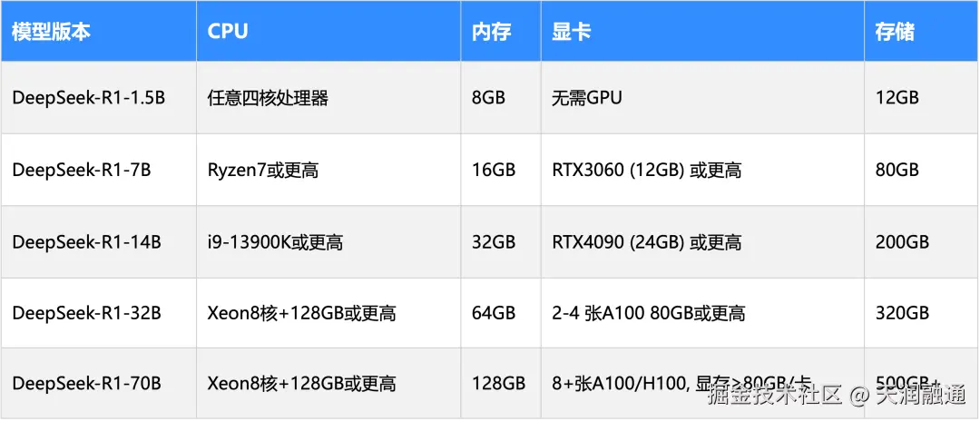Select the DeepSeek-R1-1.5B model cell
This screenshot has height=421, width=980.
coord(99,97)
